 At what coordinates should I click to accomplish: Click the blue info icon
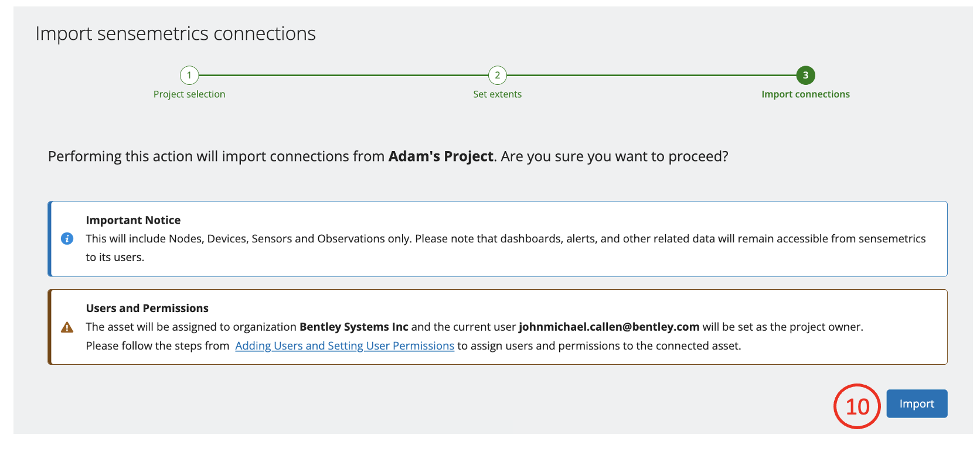click(x=67, y=239)
